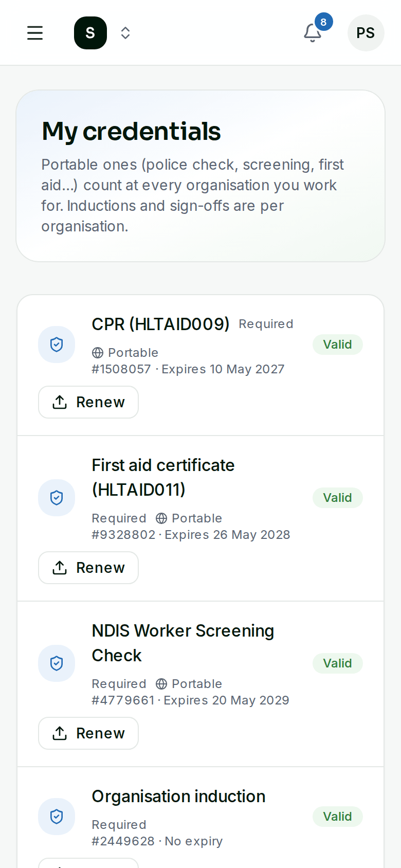This screenshot has height=868, width=401.
Task: Renew the NDIS Worker Screening Check
Action: [x=88, y=733]
